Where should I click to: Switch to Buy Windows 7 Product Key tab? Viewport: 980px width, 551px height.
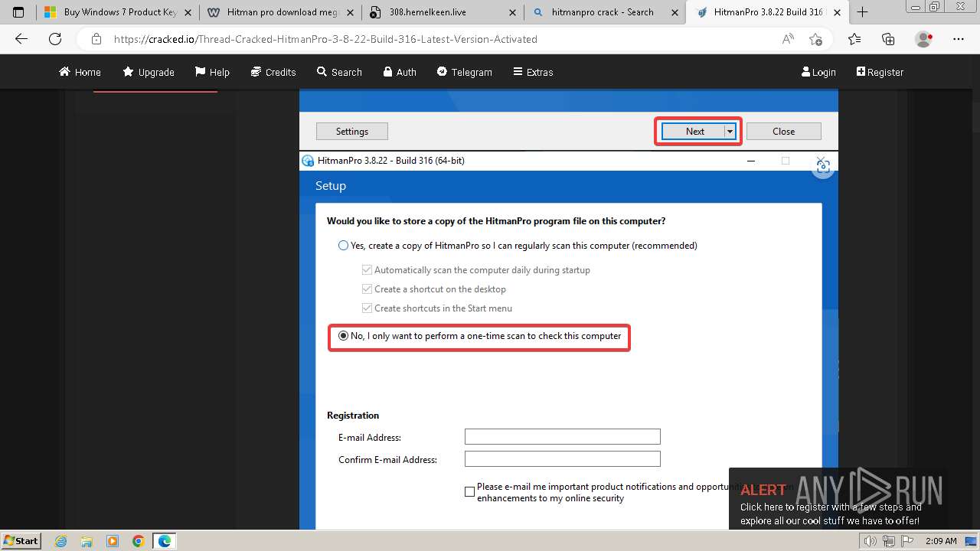coord(118,12)
